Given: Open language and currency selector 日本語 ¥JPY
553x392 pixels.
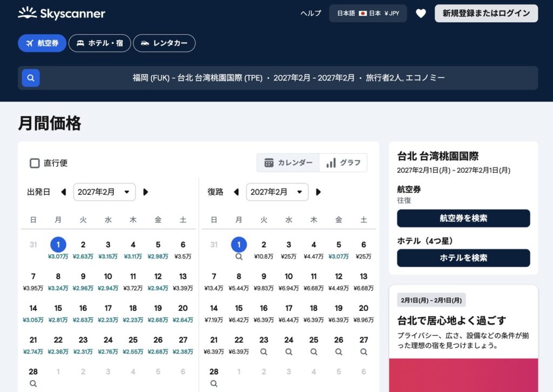Looking at the screenshot, I should point(368,13).
